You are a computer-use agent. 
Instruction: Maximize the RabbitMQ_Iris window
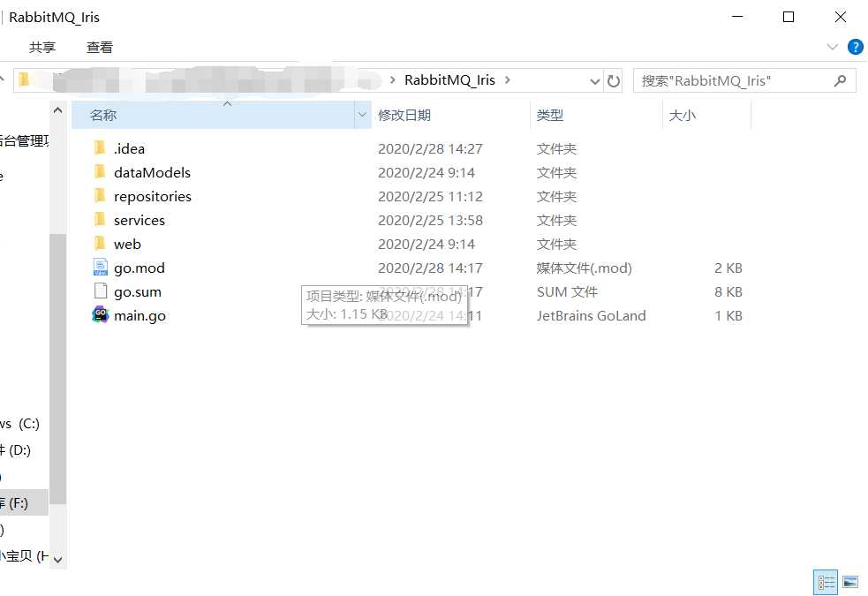[789, 17]
